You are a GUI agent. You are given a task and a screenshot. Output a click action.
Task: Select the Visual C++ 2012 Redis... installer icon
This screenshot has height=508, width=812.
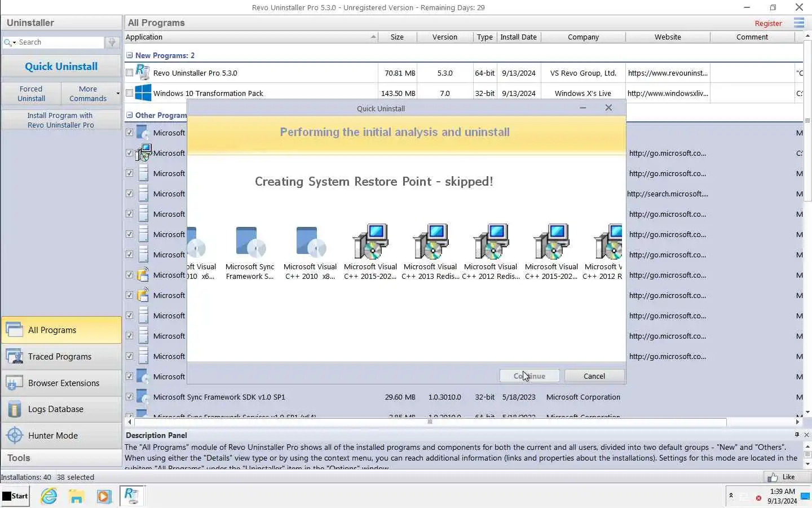pyautogui.click(x=491, y=242)
